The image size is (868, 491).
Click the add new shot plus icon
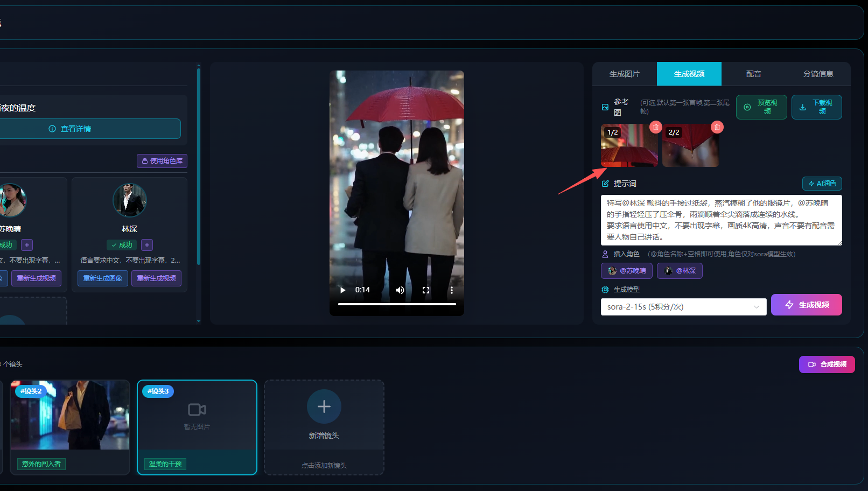(324, 406)
